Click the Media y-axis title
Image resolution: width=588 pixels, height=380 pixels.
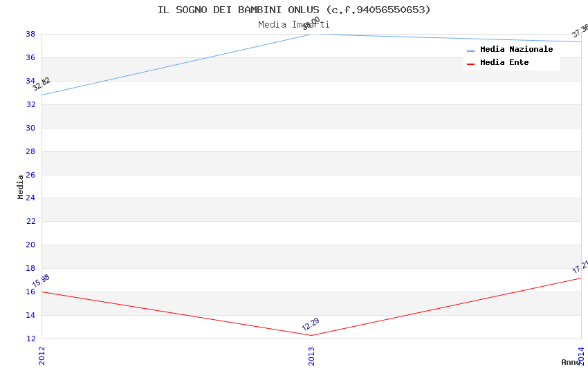tap(20, 187)
